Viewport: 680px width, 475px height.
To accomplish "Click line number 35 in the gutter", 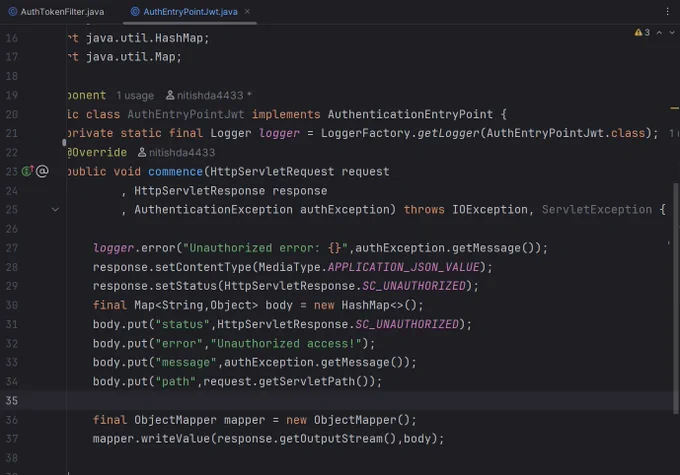I will click(12, 400).
